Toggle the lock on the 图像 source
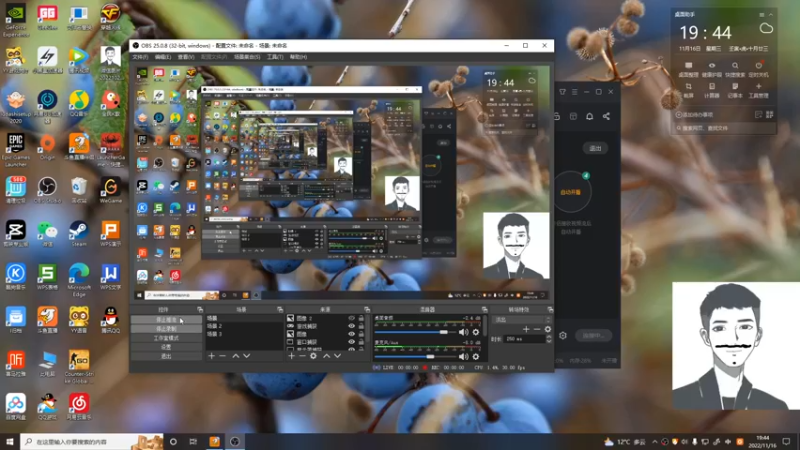800x450 pixels. (x=361, y=334)
